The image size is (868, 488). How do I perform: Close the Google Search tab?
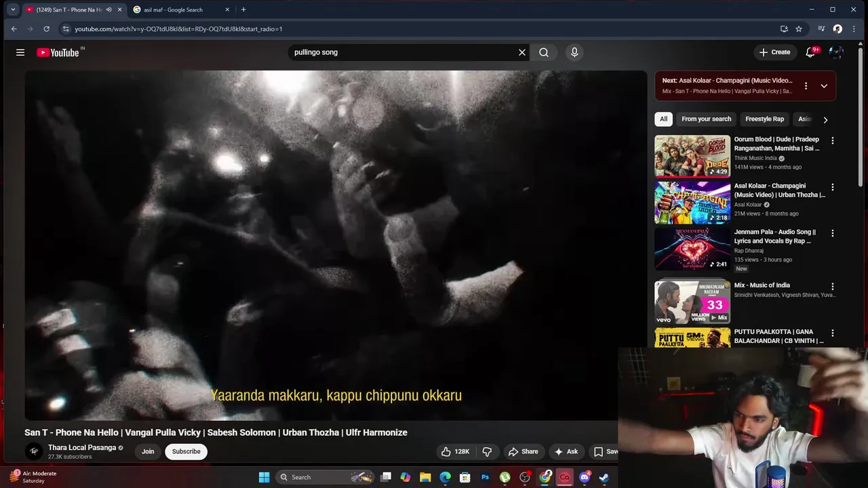(x=227, y=9)
